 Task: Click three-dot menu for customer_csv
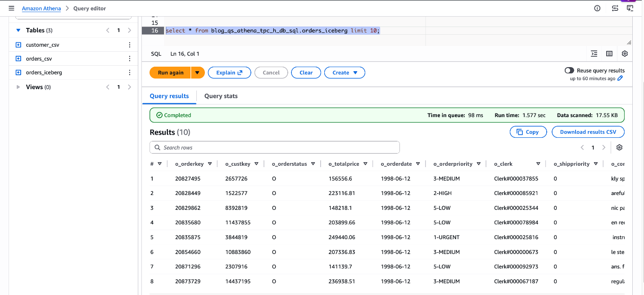[130, 45]
